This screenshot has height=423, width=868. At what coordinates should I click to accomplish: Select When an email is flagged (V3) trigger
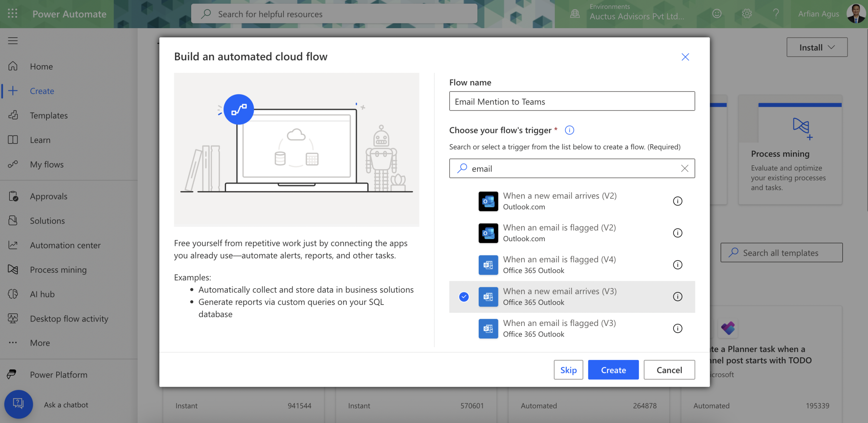pyautogui.click(x=572, y=329)
